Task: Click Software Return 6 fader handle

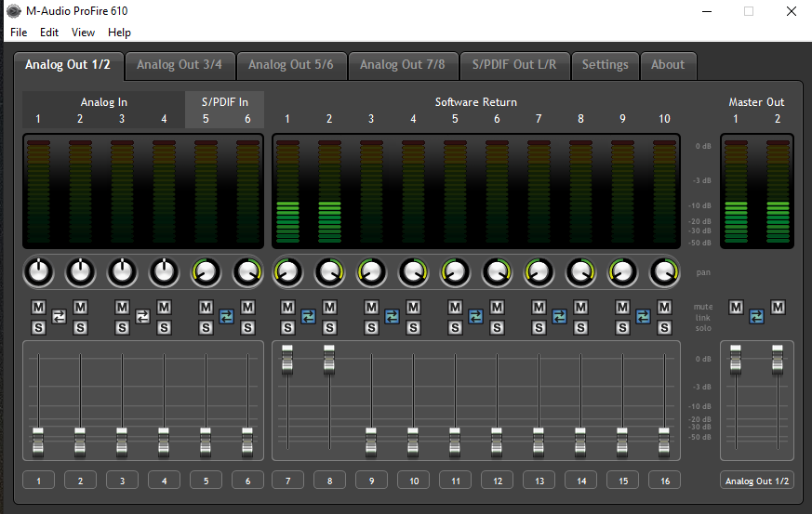Action: click(497, 442)
